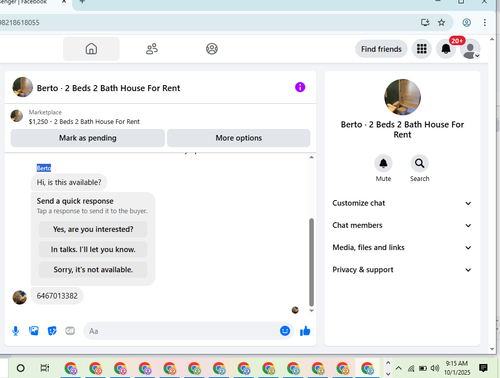
Task: Select quick response 'In talks. I'll let you know.'
Action: [93, 249]
